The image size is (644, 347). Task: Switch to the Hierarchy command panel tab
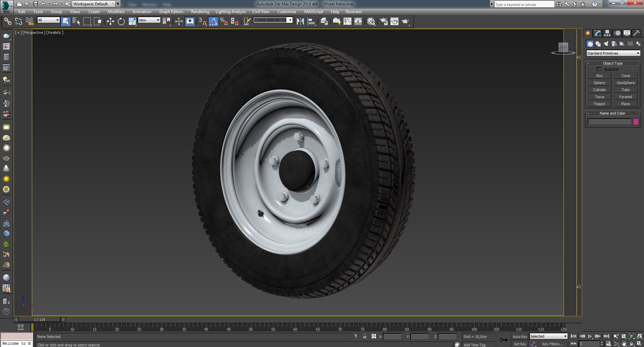point(607,33)
